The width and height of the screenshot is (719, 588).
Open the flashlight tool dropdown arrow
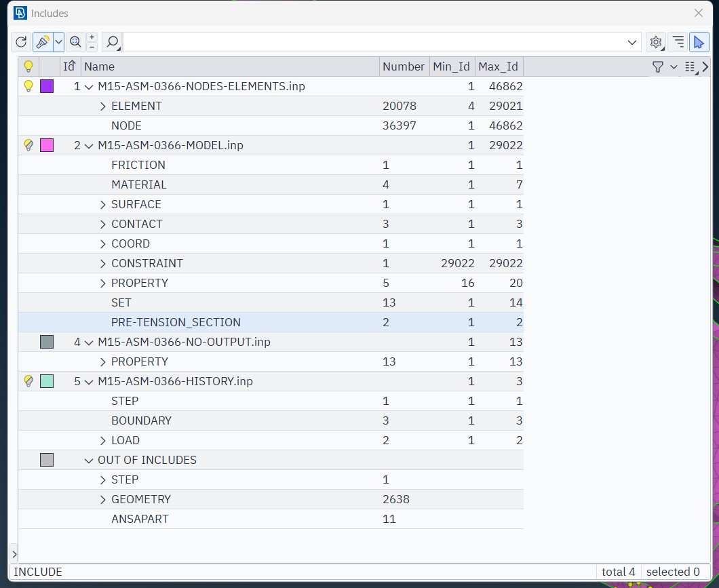[59, 42]
